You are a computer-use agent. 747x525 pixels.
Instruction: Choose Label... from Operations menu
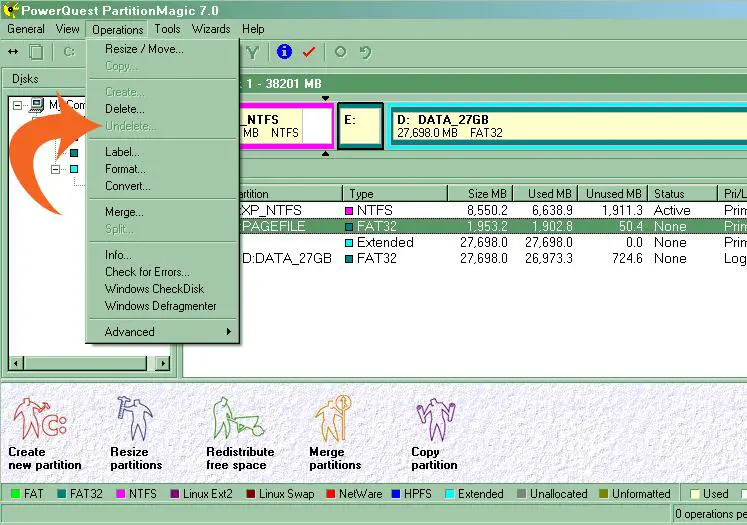[162, 152]
